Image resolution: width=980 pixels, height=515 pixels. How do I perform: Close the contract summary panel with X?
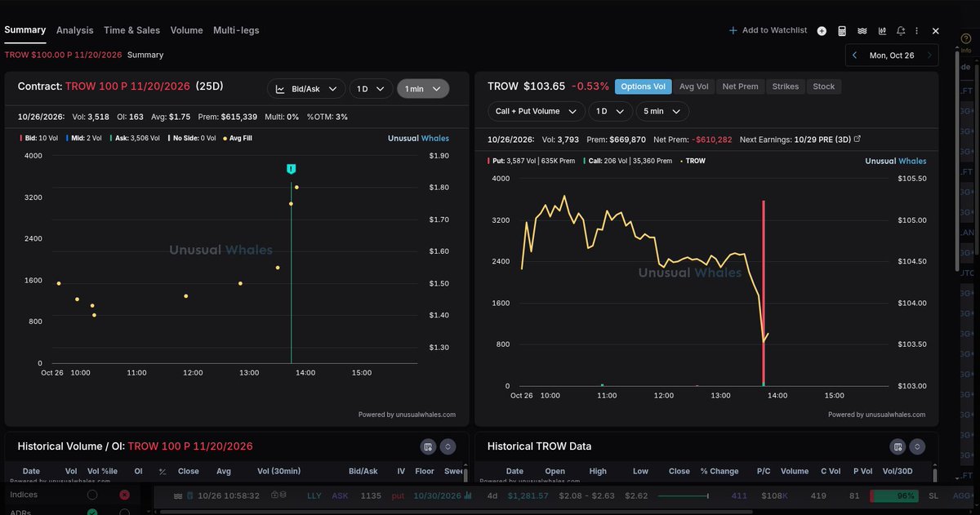pos(936,31)
